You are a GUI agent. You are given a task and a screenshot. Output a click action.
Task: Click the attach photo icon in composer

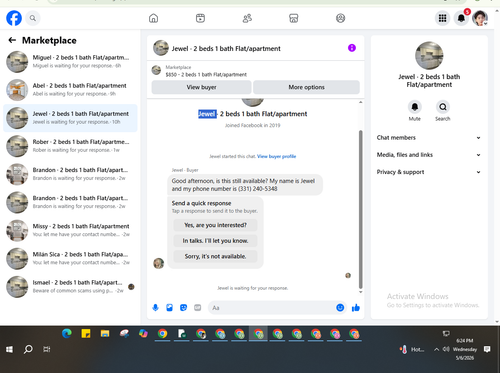click(169, 308)
